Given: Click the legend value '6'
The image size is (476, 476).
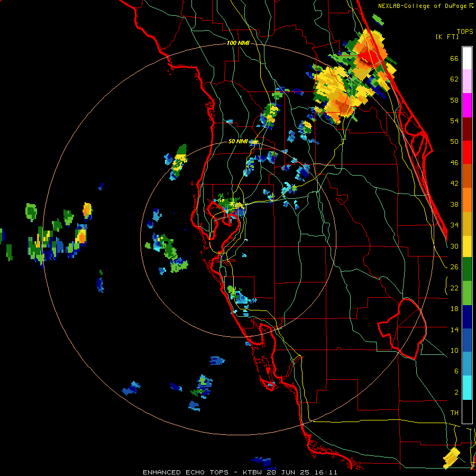Looking at the screenshot, I should 456,371.
